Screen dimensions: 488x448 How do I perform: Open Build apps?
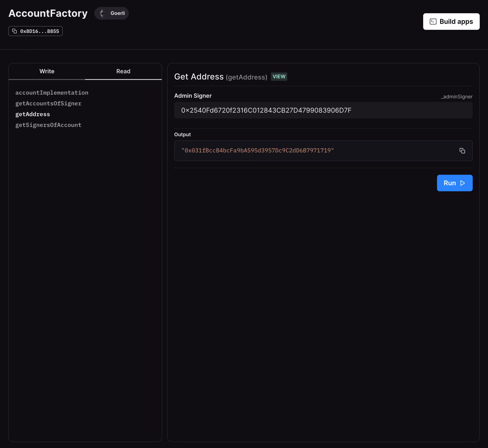coord(451,22)
